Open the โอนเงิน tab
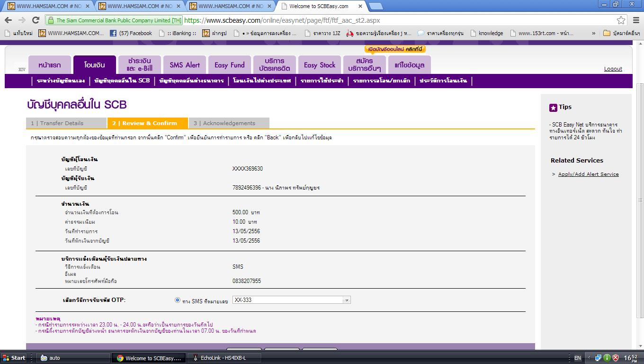 pyautogui.click(x=94, y=65)
